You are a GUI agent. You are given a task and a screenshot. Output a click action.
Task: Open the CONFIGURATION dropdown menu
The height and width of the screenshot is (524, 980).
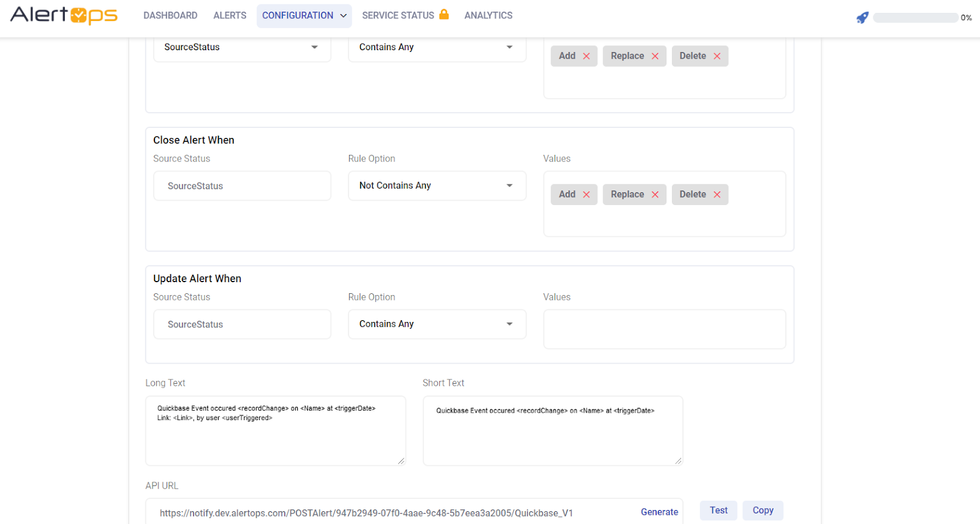coord(304,16)
